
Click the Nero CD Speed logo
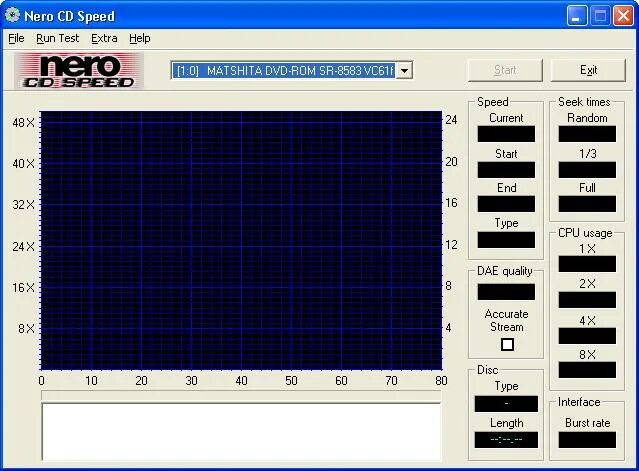tap(79, 70)
